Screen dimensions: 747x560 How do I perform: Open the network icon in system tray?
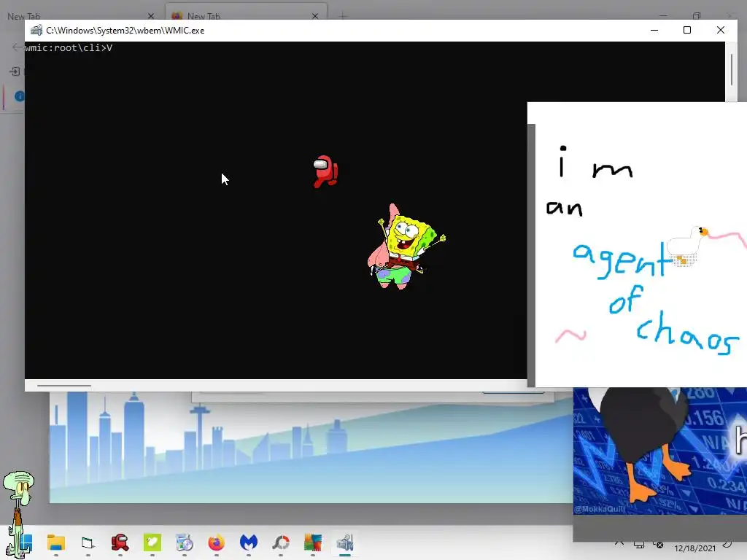point(639,544)
